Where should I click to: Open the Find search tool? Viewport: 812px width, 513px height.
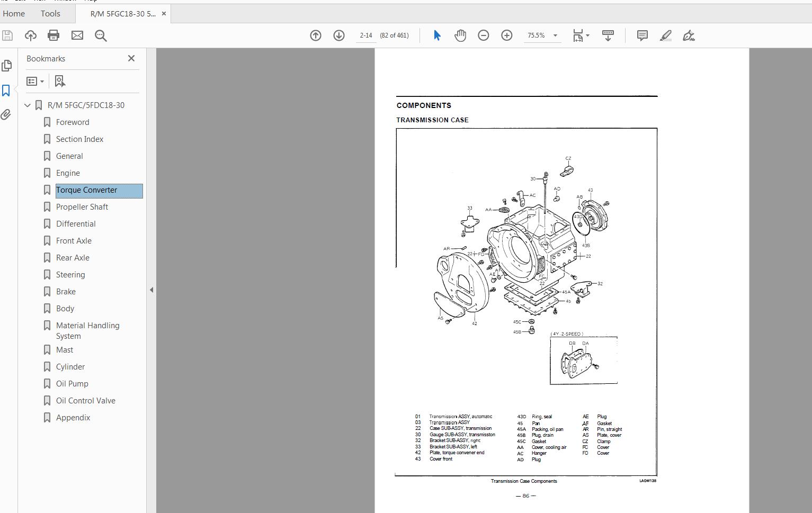pos(100,35)
